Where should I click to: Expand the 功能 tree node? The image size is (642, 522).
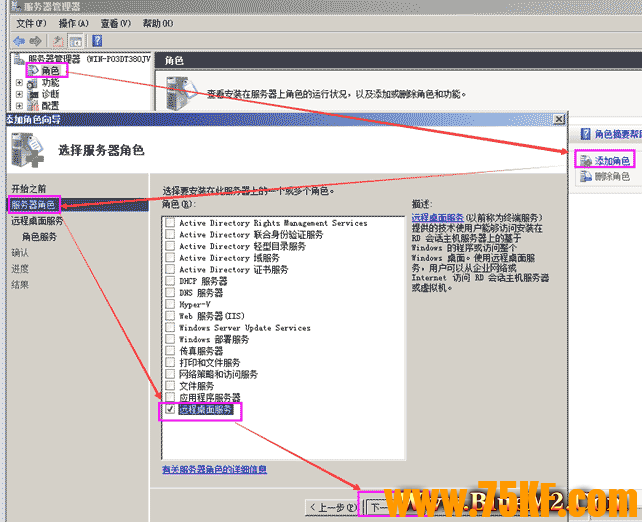coord(19,83)
